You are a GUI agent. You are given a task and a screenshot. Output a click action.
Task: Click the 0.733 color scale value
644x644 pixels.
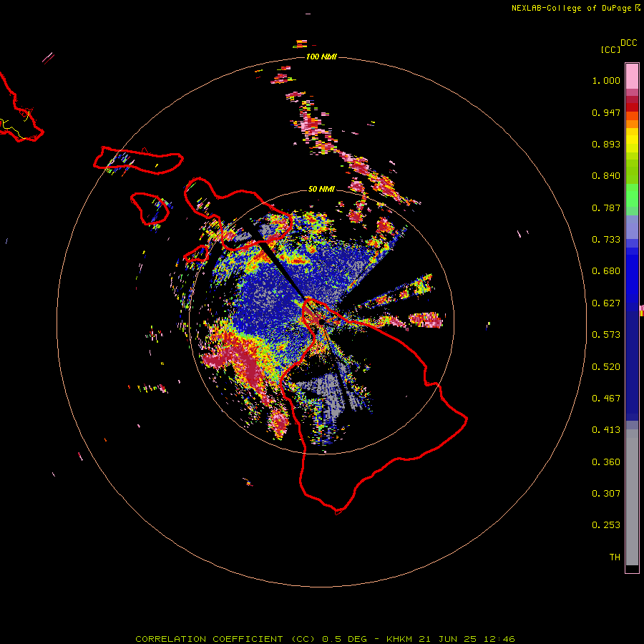606,240
